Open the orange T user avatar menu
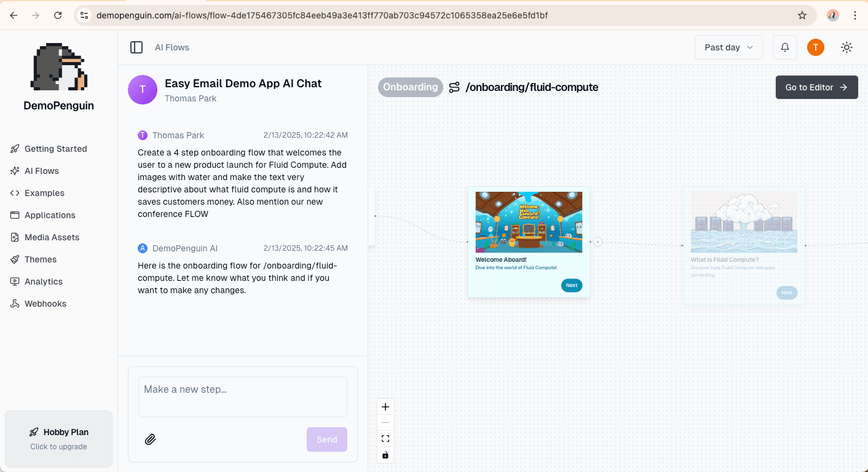Viewport: 868px width, 472px height. pos(816,47)
